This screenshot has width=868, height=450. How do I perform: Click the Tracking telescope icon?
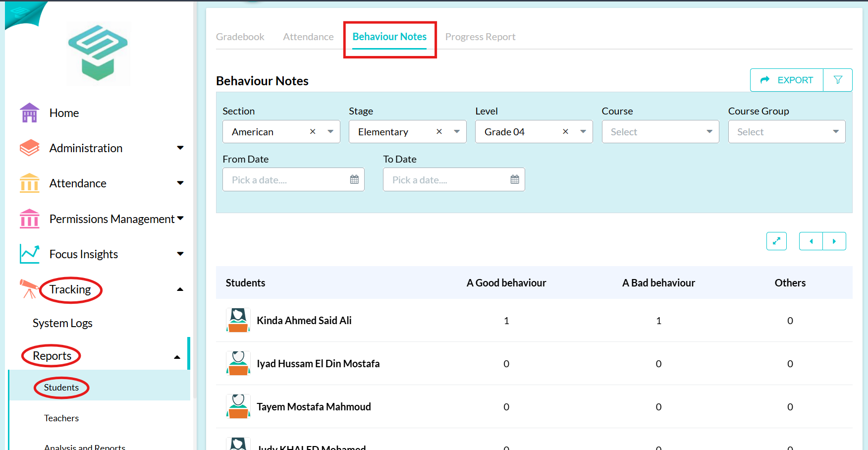coord(29,289)
